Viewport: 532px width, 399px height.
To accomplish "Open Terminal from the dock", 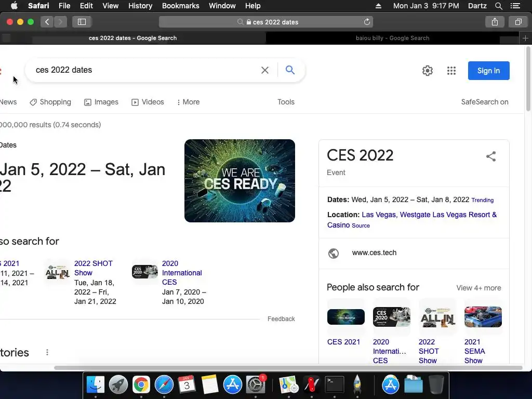I will tap(334, 384).
